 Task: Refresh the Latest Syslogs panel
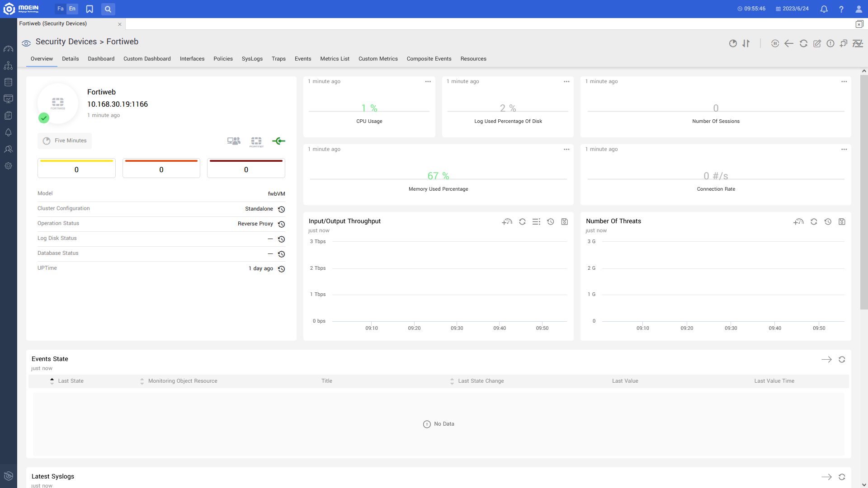pyautogui.click(x=842, y=477)
